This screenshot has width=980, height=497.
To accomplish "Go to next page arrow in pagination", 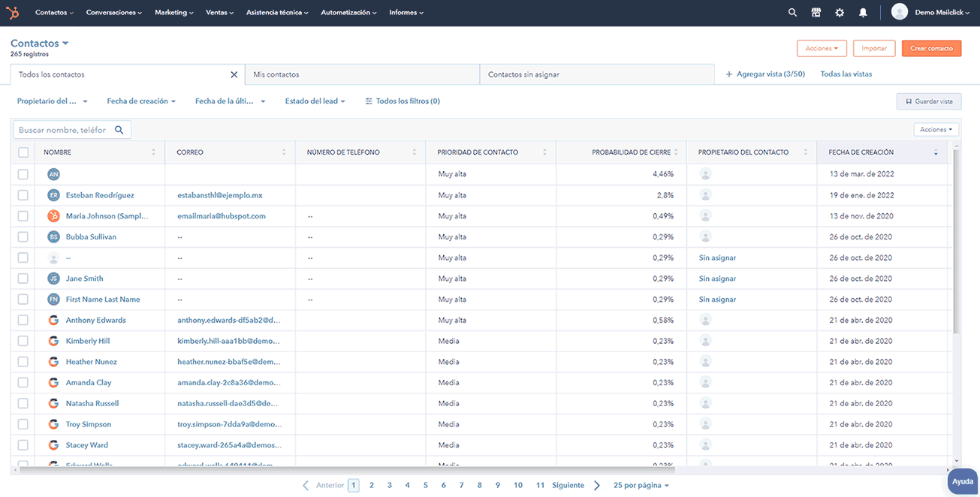I will 597,486.
